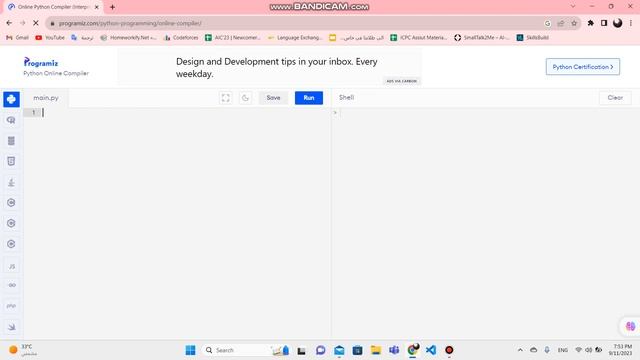Open the Chrome profile avatar
The height and width of the screenshot is (360, 640).
pos(618,23)
